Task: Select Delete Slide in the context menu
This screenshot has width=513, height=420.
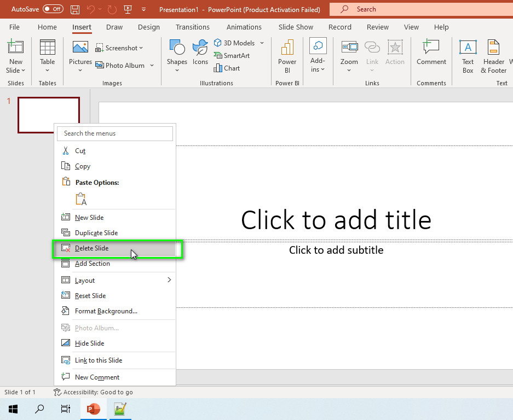Action: tap(115, 248)
